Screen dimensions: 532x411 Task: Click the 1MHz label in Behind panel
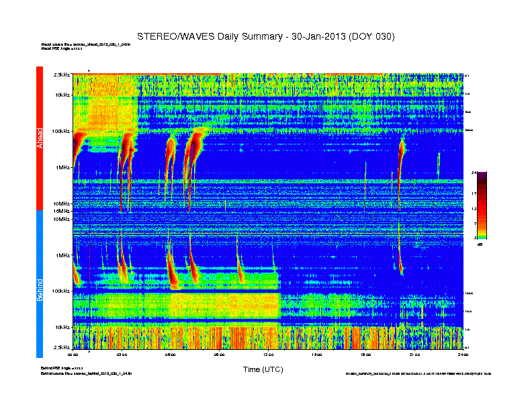click(x=62, y=255)
